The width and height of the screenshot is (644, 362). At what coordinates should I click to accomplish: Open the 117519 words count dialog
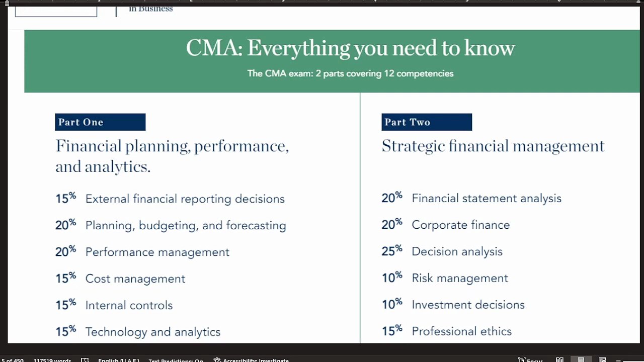pyautogui.click(x=52, y=360)
